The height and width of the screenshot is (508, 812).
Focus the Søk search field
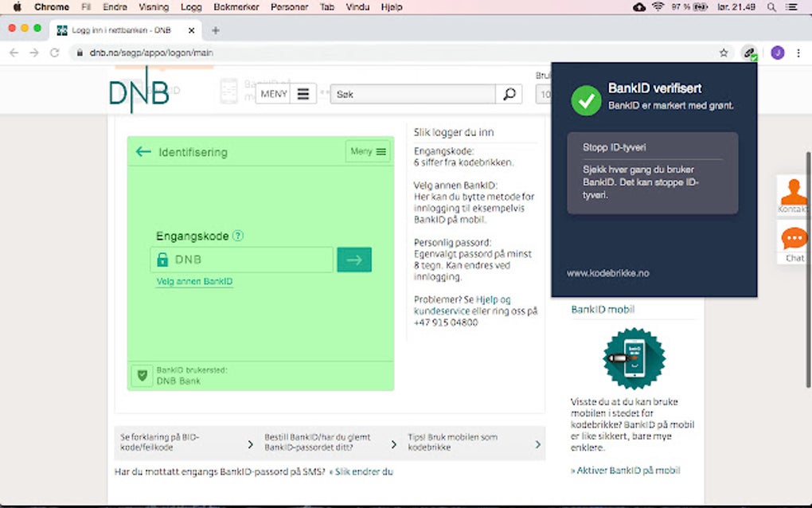[412, 94]
